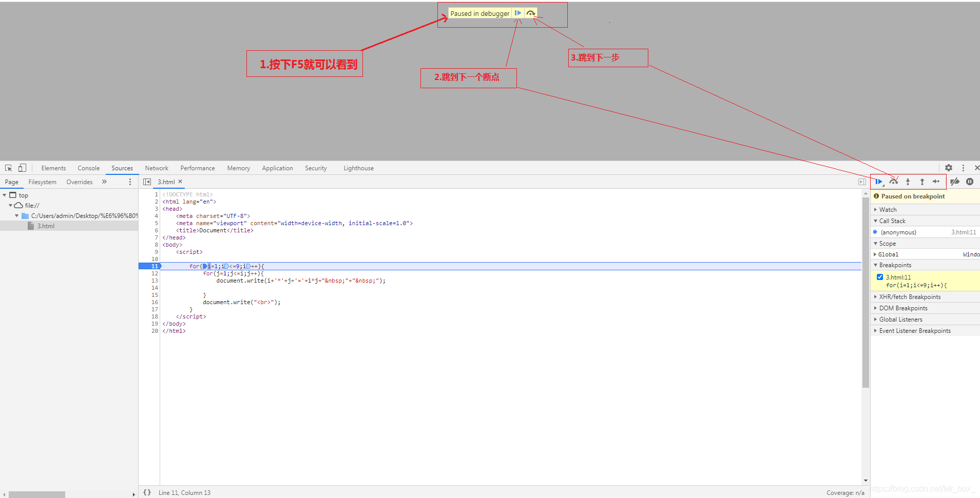Resume from the page's Paused in debugger overlay

518,13
